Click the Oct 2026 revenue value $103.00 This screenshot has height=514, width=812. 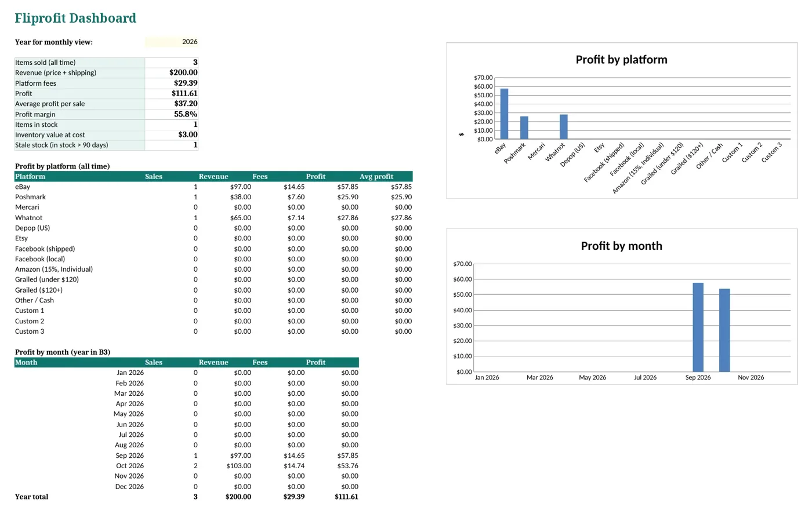pos(239,466)
